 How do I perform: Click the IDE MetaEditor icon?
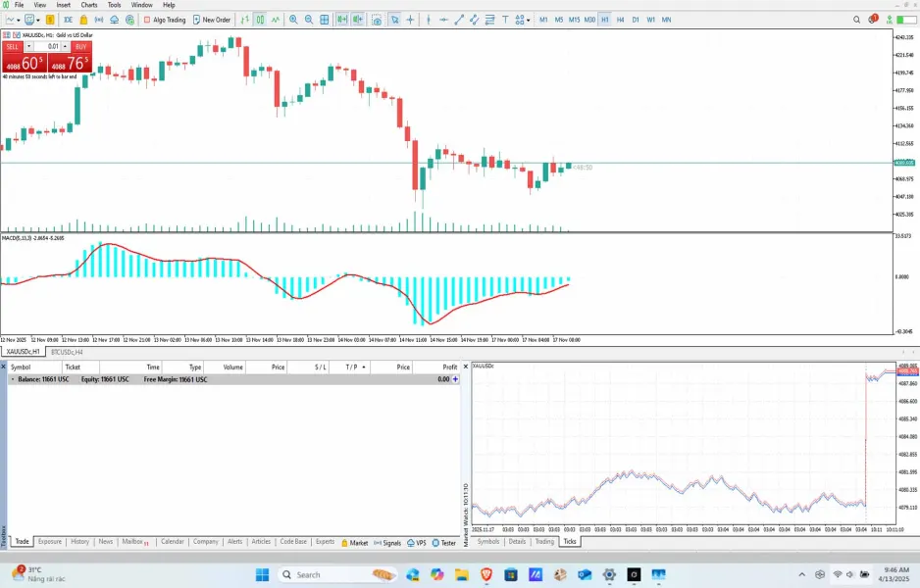tap(68, 20)
